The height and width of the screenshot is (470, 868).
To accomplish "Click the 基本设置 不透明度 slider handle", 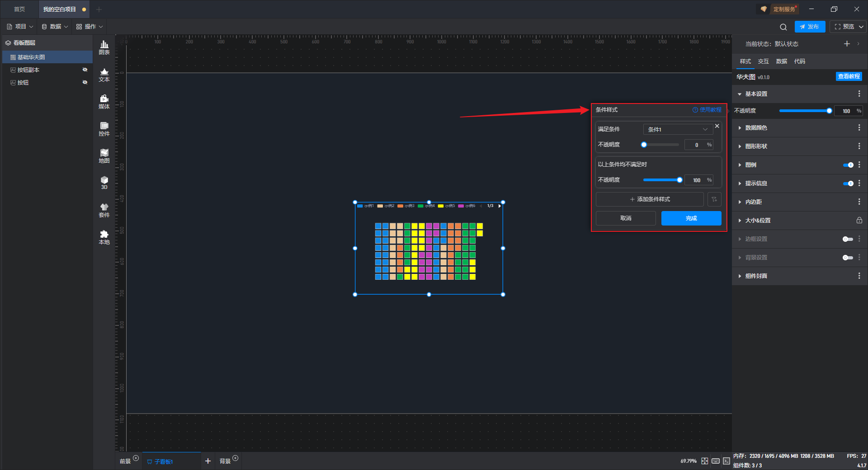I will (x=829, y=111).
